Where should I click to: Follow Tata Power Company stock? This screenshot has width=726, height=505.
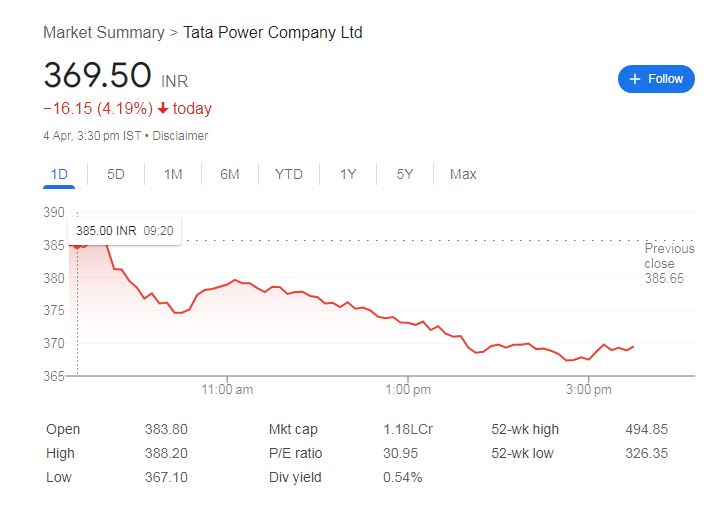coord(656,79)
